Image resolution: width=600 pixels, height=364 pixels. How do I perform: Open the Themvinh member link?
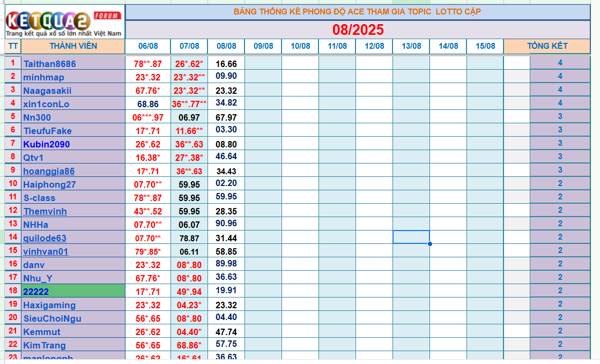point(45,211)
